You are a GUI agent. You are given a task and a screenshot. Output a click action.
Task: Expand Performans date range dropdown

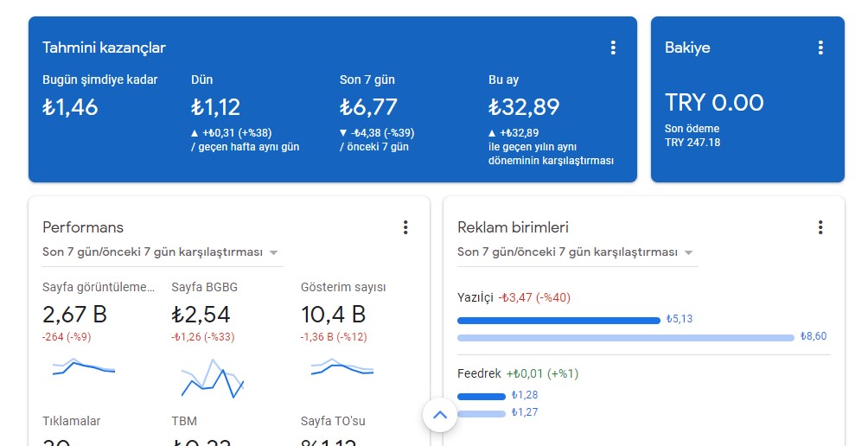163,252
